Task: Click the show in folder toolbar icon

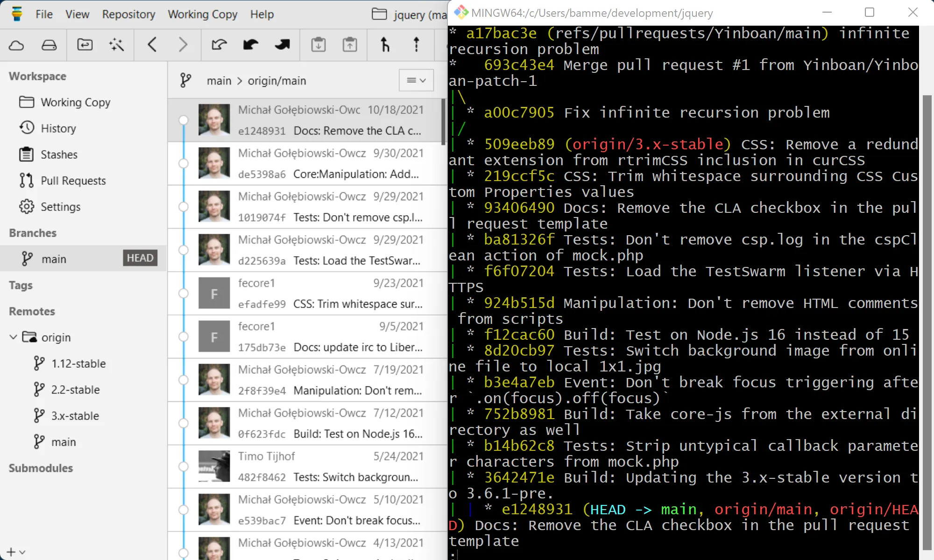Action: tap(85, 45)
